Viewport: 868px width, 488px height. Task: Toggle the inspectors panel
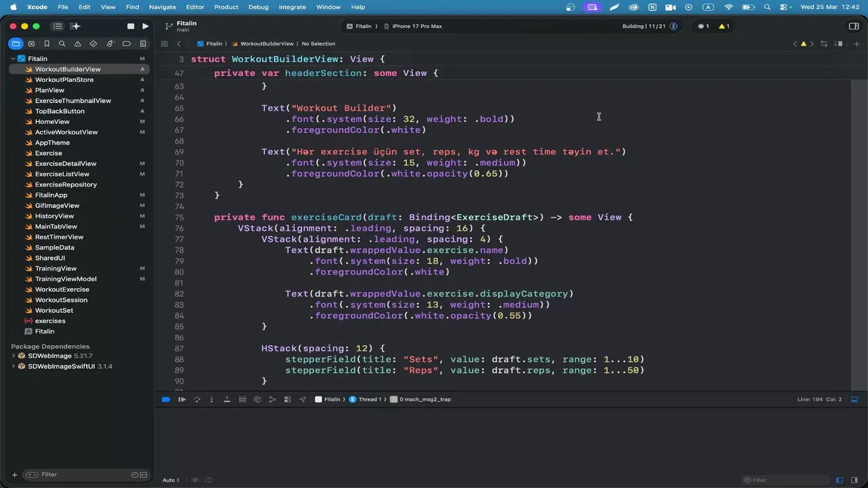pos(854,26)
